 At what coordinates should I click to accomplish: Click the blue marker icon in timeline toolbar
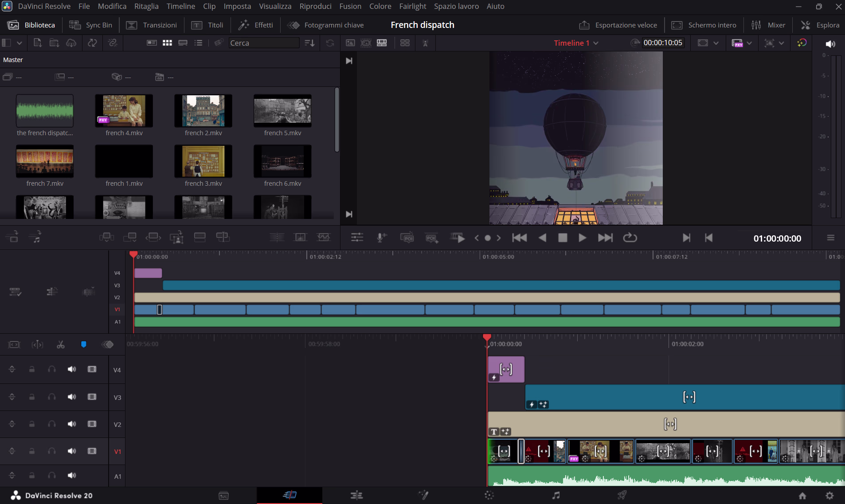(83, 344)
